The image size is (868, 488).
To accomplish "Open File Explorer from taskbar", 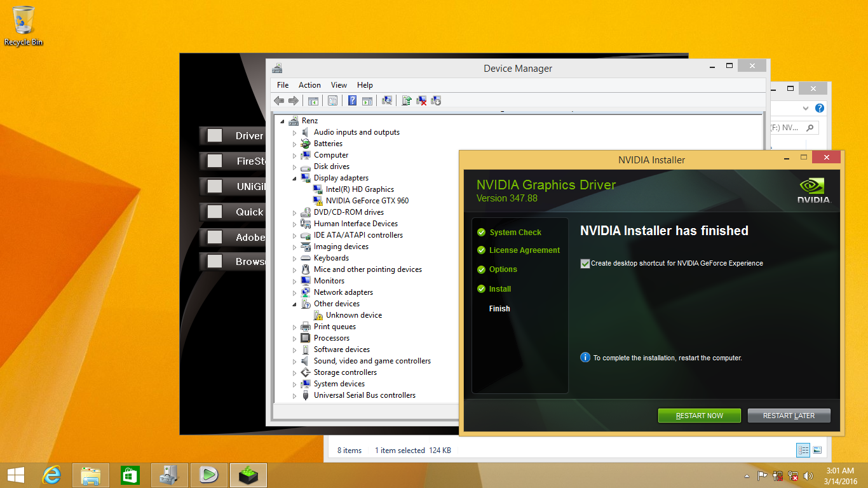I will click(x=92, y=475).
